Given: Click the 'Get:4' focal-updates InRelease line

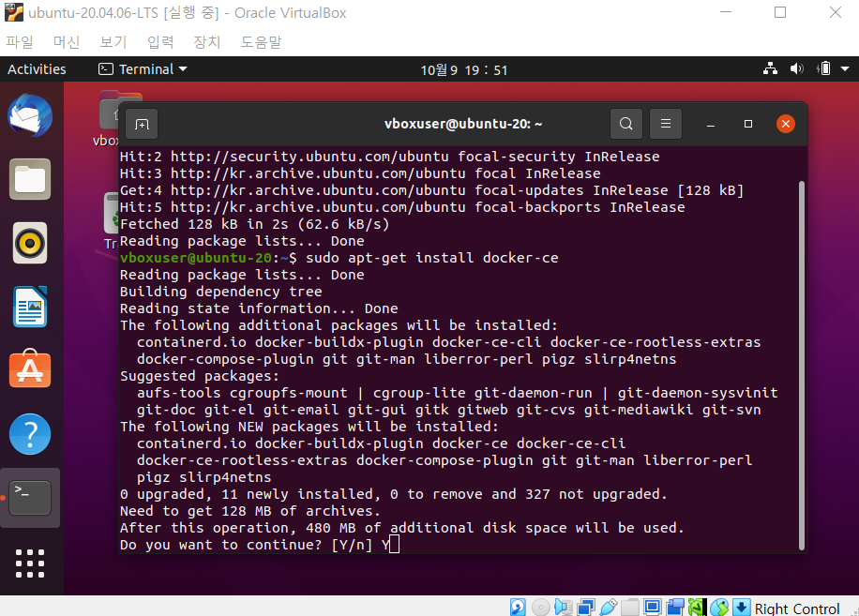Looking at the screenshot, I should point(431,190).
